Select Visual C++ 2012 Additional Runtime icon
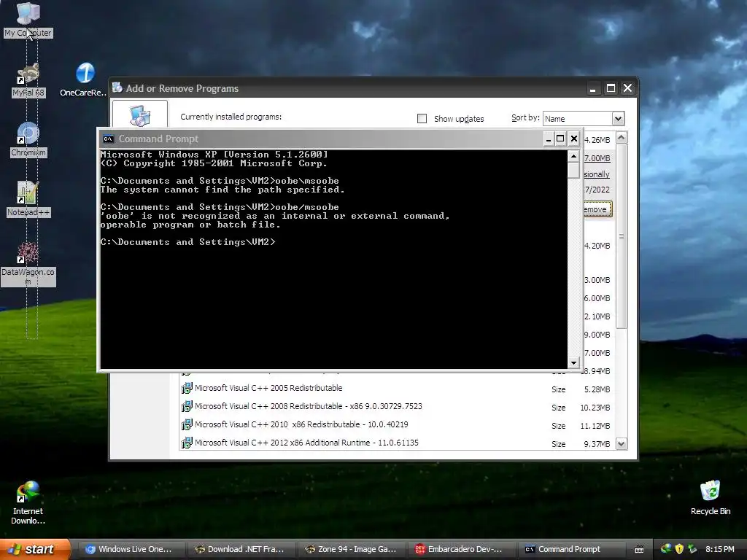 [187, 443]
